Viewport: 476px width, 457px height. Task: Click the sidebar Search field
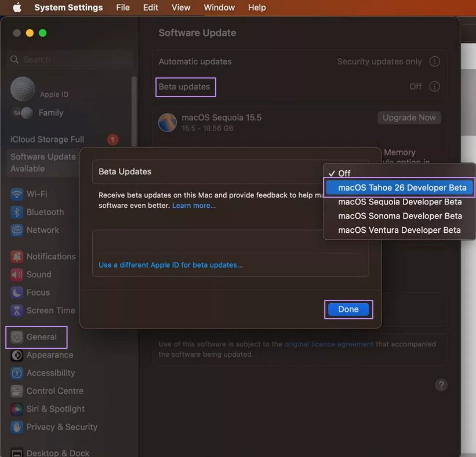[70, 59]
